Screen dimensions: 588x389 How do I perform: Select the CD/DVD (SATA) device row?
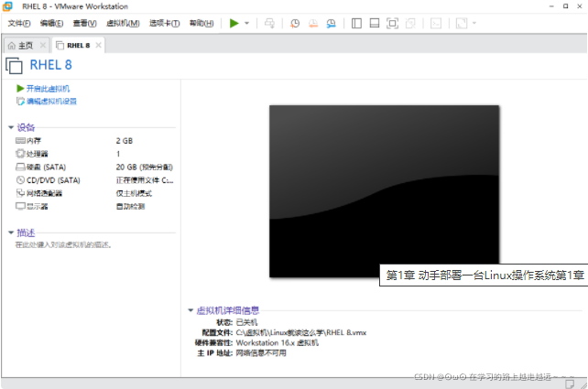click(x=95, y=180)
